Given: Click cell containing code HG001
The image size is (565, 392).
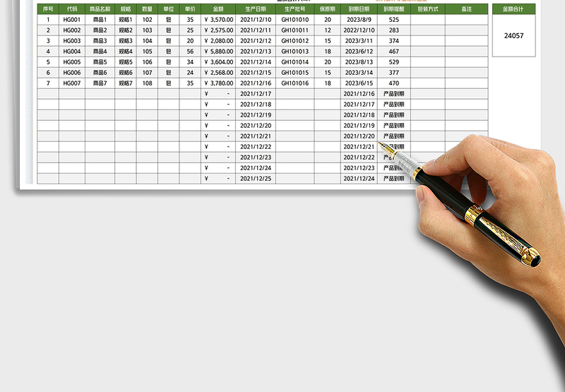Looking at the screenshot, I should pyautogui.click(x=72, y=20).
